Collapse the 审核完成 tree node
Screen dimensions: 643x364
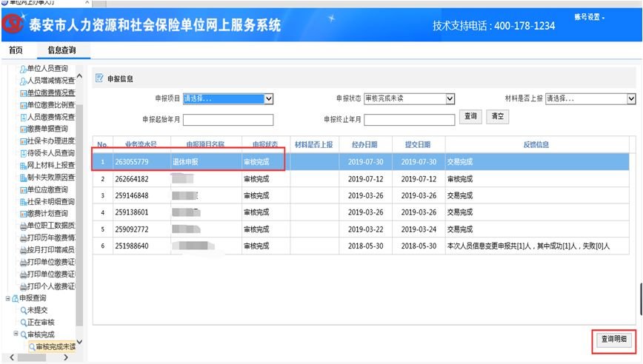[x=16, y=334]
